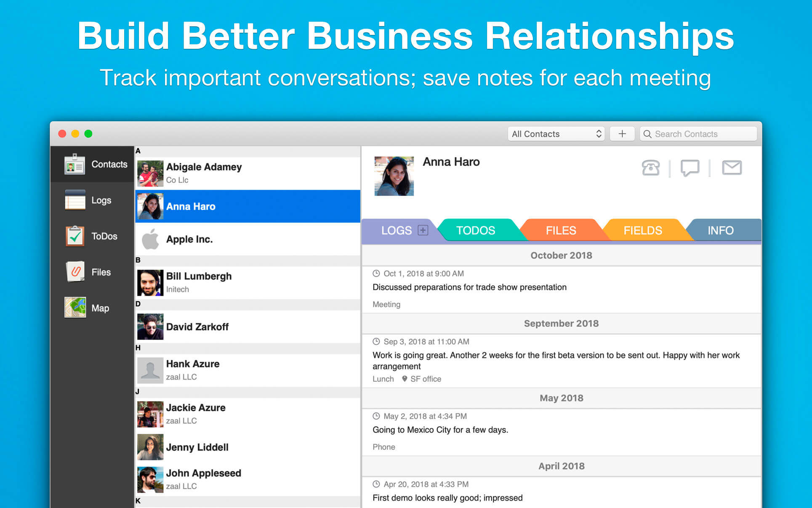
Task: Open the Oct 1, 2018 meeting log
Action: pos(469,287)
